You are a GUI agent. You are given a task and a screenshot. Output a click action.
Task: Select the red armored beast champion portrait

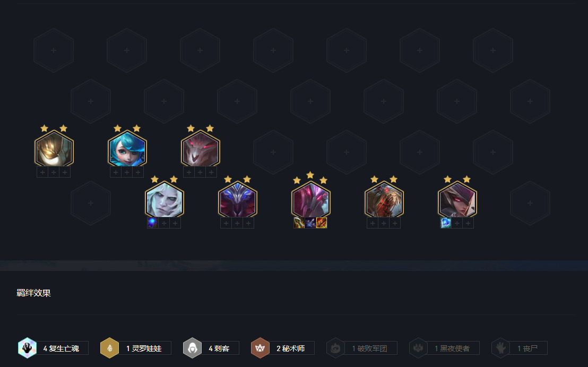pyautogui.click(x=384, y=200)
